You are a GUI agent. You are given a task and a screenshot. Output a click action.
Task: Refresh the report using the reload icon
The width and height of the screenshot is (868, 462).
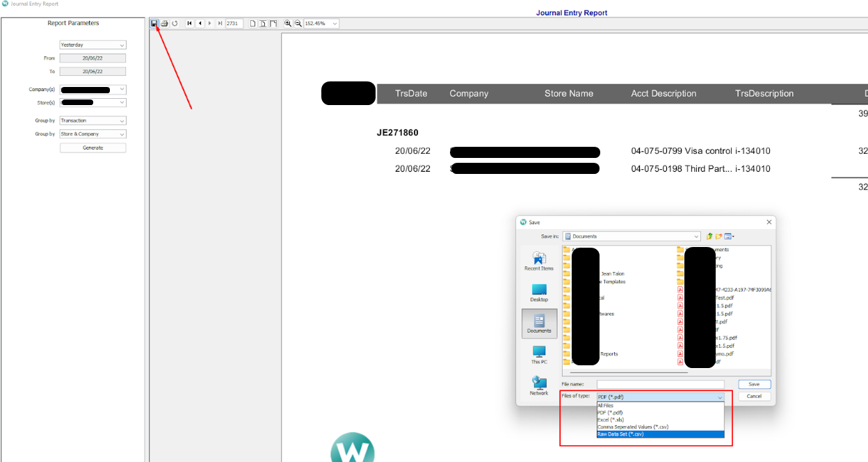coord(175,23)
